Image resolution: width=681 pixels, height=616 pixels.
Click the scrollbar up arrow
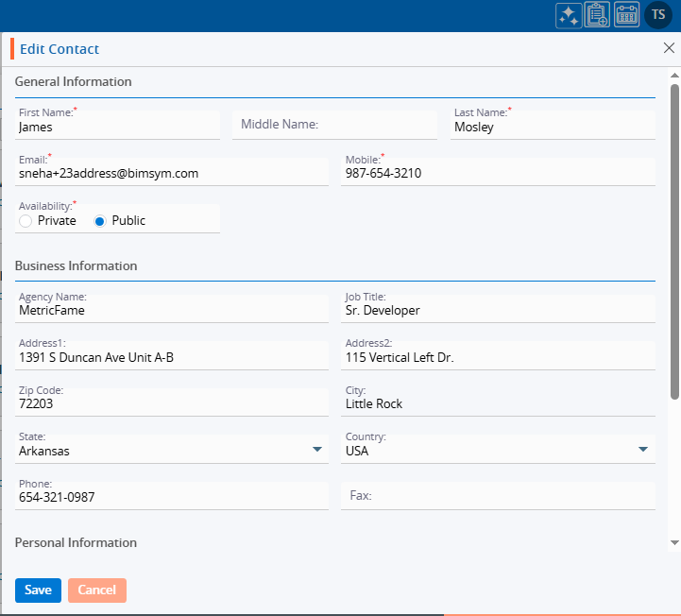[x=674, y=74]
